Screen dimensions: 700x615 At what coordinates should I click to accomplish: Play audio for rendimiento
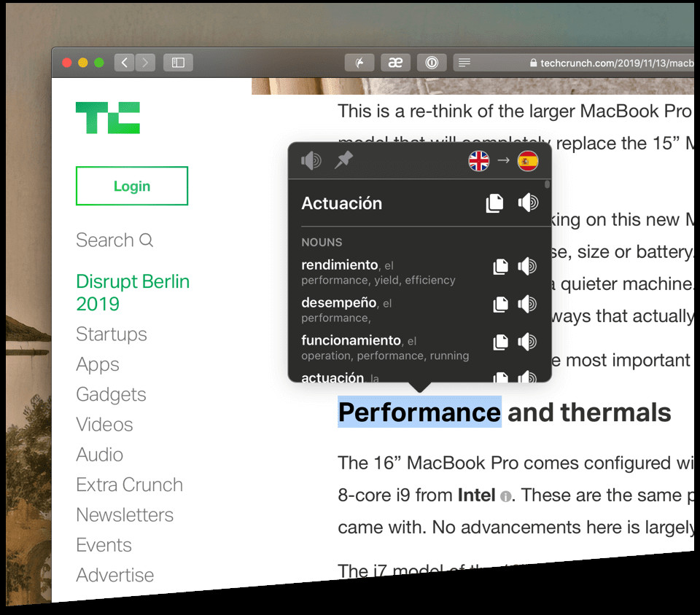527,266
